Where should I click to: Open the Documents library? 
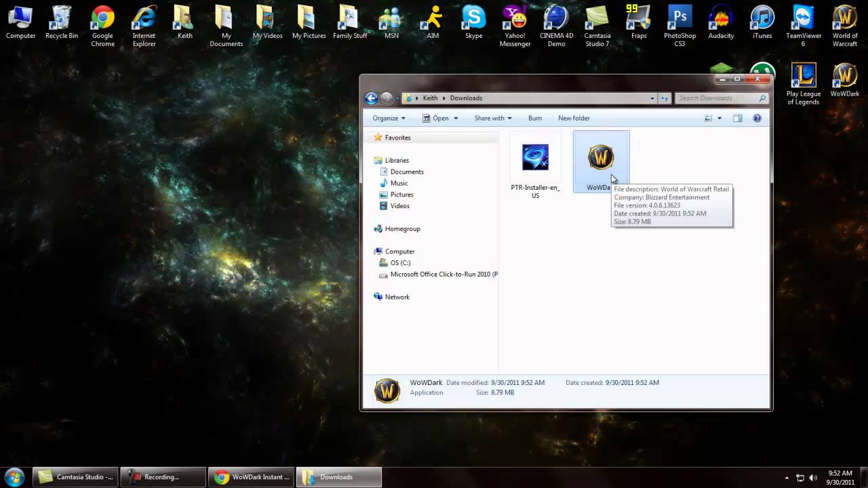[x=407, y=172]
